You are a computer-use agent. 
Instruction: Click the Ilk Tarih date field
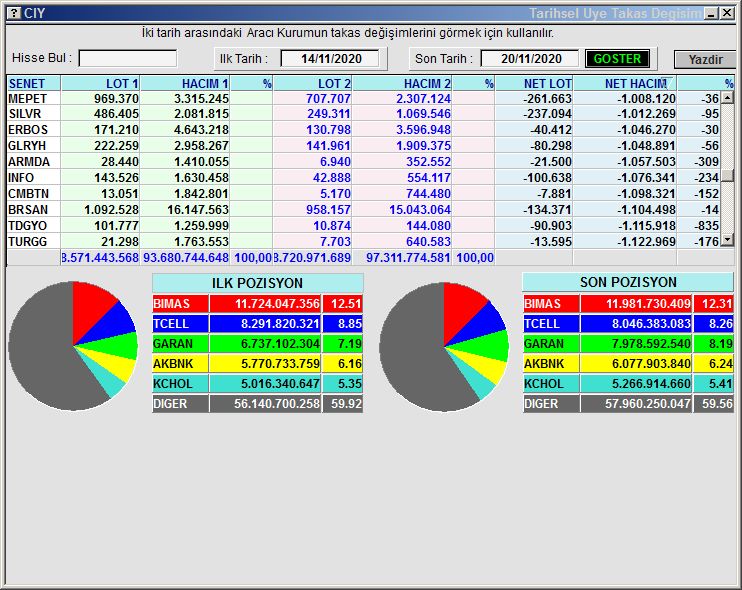coord(330,59)
